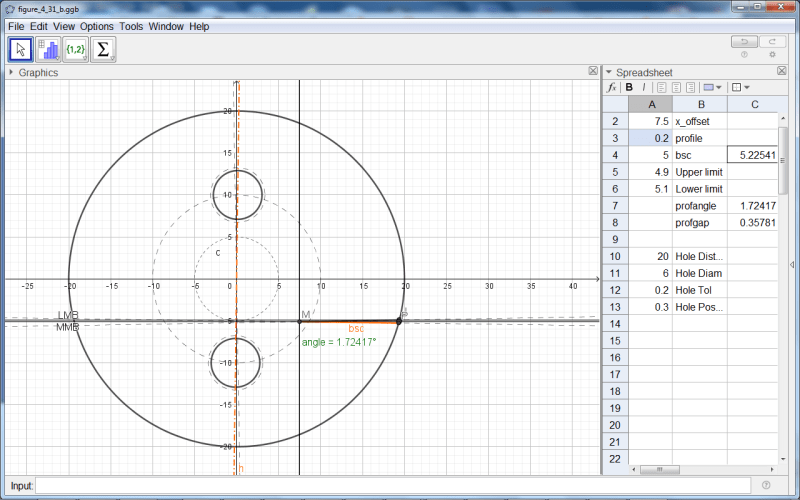The image size is (800, 500).
Task: Select the Lower limit label cell
Action: click(x=700, y=188)
